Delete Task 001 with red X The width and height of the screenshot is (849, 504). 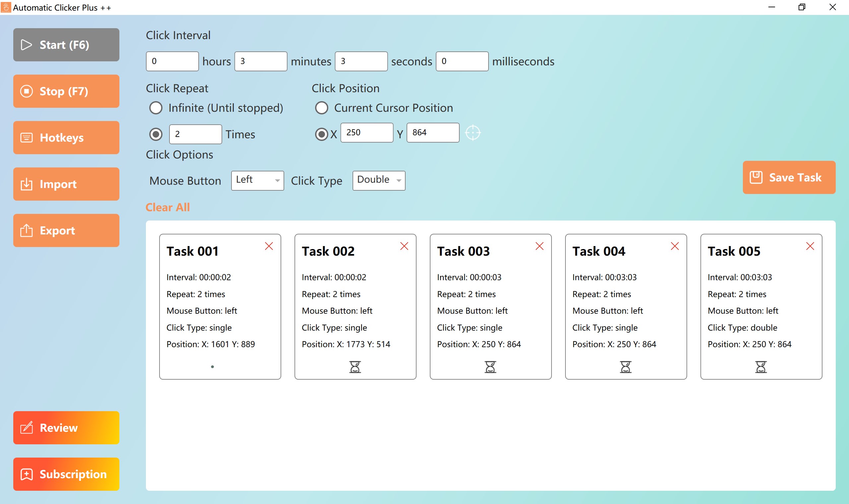click(269, 246)
